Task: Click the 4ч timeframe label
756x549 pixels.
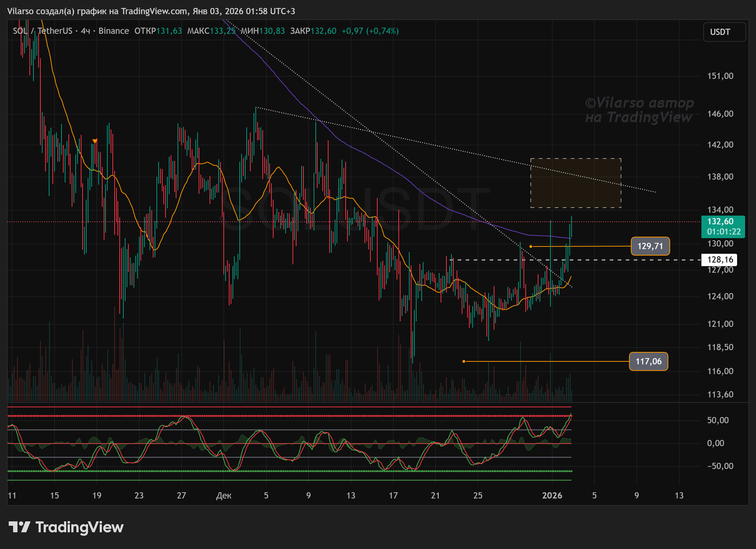Action: (x=85, y=31)
